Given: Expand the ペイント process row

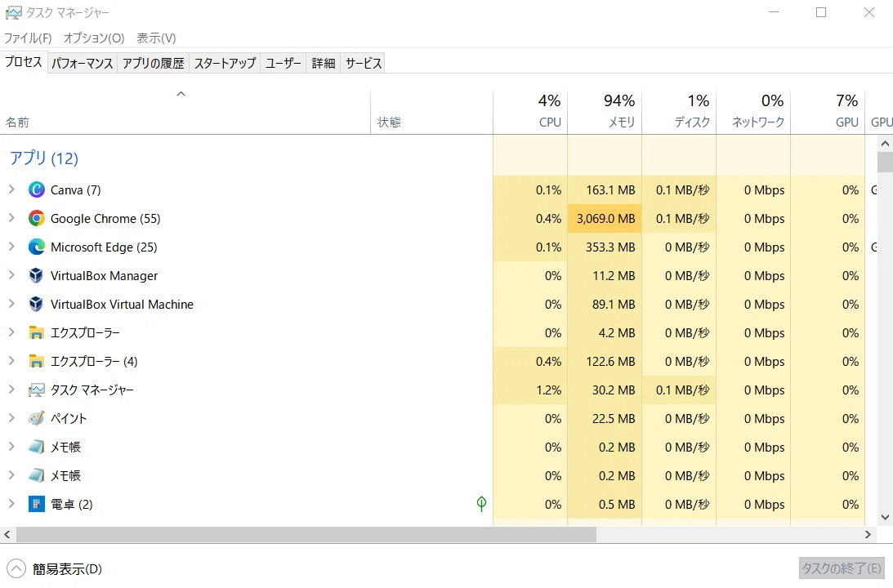Looking at the screenshot, I should 11,418.
